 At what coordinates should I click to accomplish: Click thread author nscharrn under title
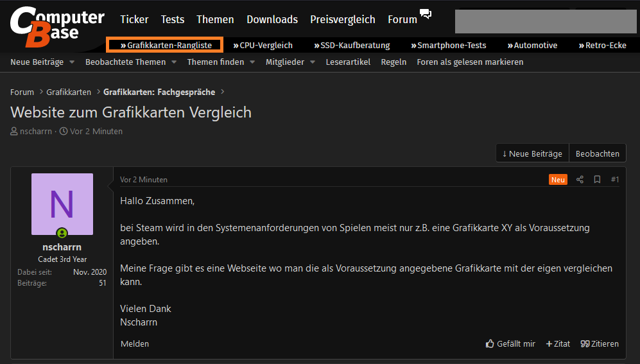(36, 132)
